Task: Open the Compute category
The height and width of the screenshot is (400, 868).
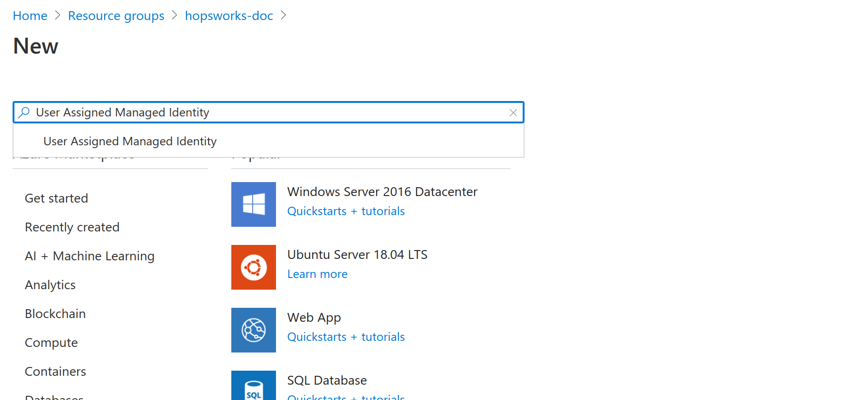Action: (x=51, y=343)
